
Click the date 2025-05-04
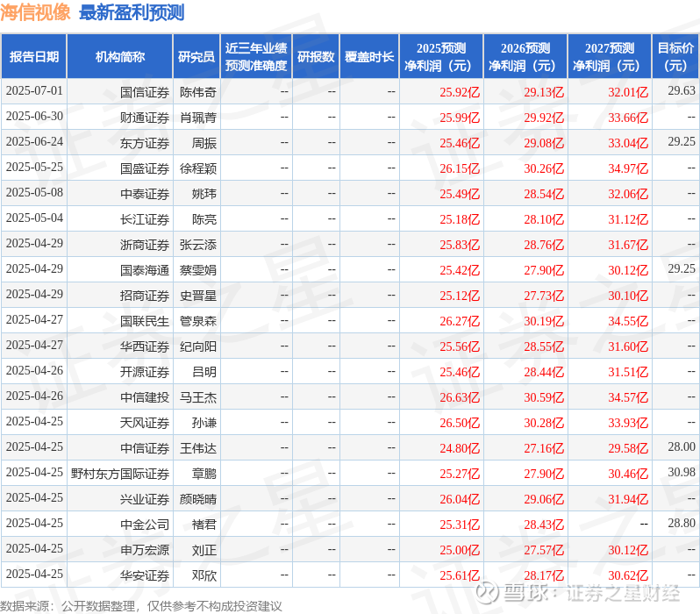click(34, 218)
